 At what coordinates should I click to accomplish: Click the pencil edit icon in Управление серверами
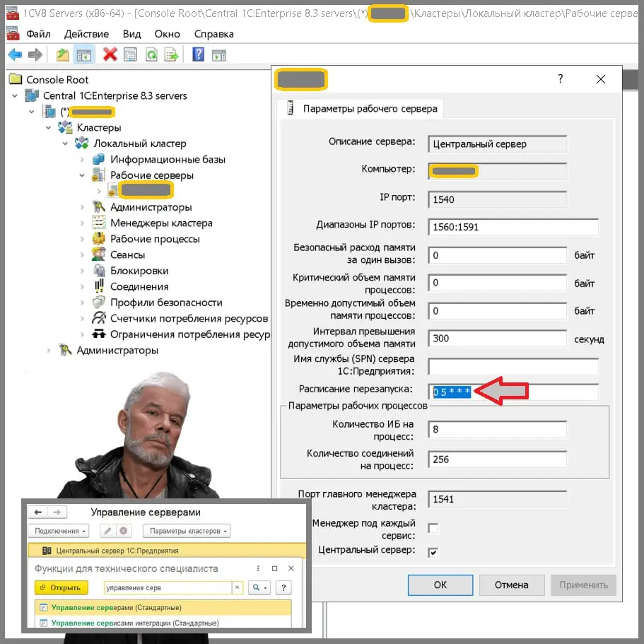pyautogui.click(x=107, y=531)
